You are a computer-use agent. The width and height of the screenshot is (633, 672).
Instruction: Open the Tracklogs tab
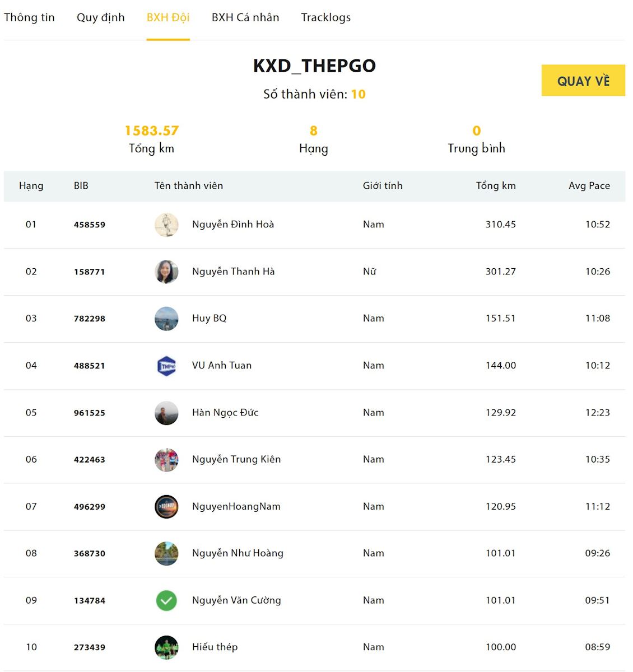(x=326, y=17)
